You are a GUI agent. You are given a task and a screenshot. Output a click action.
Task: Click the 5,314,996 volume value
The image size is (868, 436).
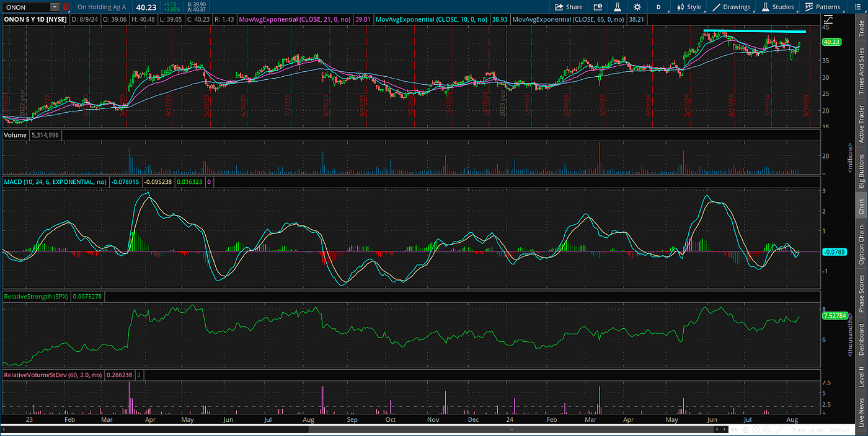coord(45,134)
